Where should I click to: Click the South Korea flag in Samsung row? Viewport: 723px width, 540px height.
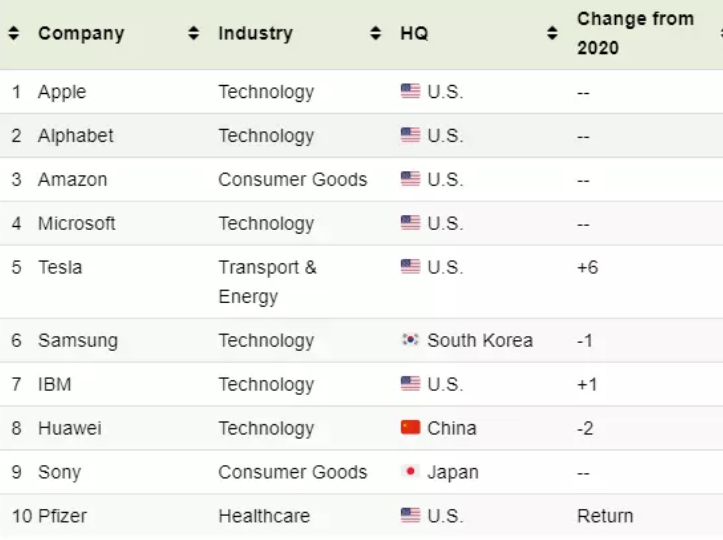pyautogui.click(x=410, y=340)
